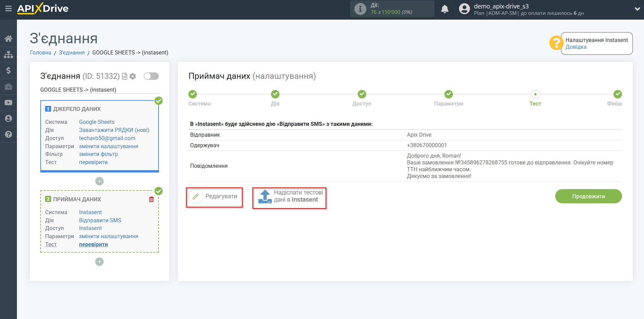Image resolution: width=644 pixels, height=319 pixels.
Task: Click the Продовжити button
Action: [588, 196]
